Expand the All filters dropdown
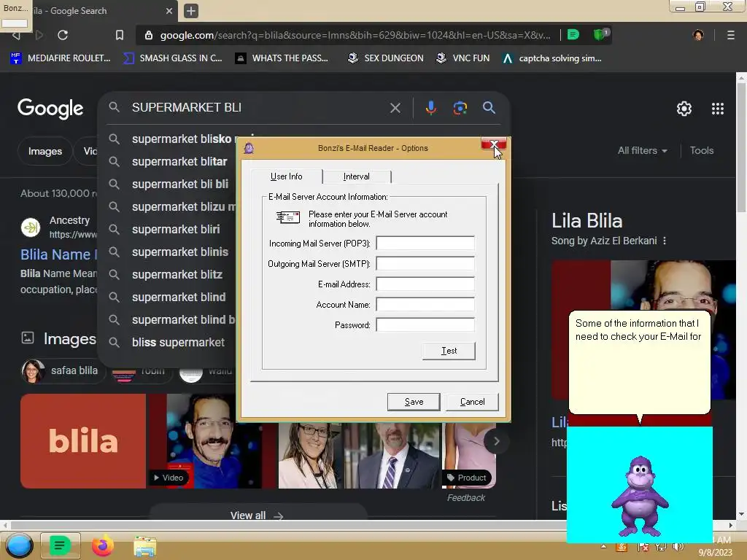This screenshot has height=560, width=747. [x=642, y=150]
